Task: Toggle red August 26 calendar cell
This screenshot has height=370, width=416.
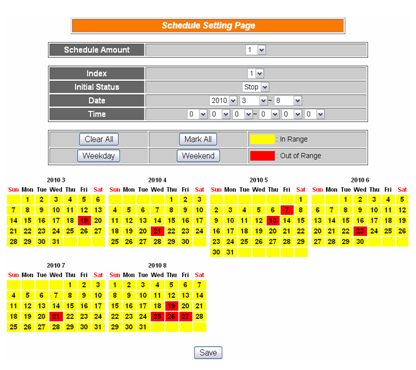Action: tap(171, 317)
